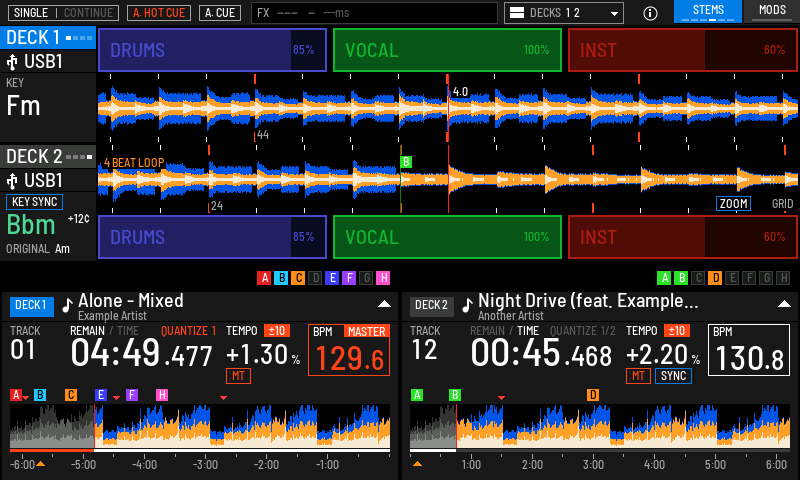Change Deck 2 tempo range ±10
800x480 pixels.
point(677,331)
